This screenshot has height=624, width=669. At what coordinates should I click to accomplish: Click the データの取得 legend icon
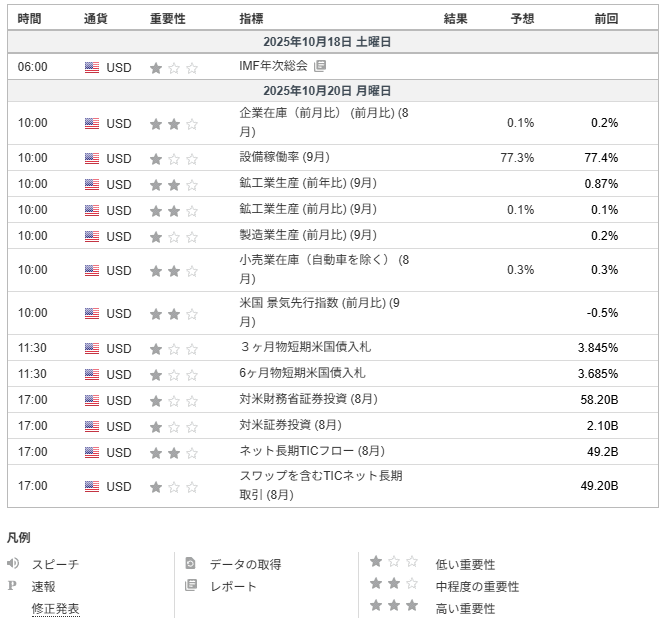point(190,564)
